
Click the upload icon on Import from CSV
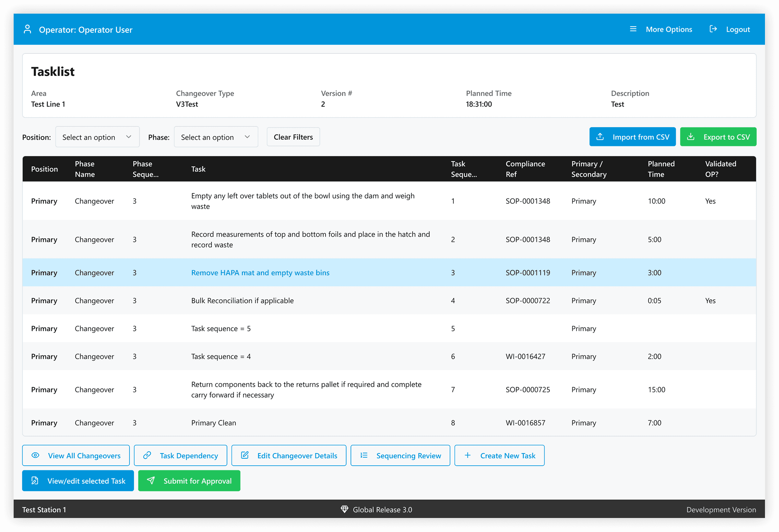(x=600, y=137)
